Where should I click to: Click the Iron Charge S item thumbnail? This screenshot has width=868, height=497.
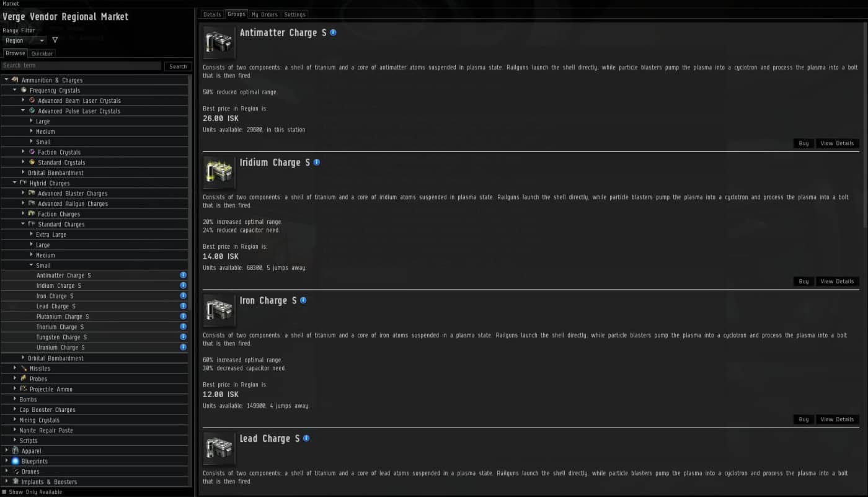219,310
